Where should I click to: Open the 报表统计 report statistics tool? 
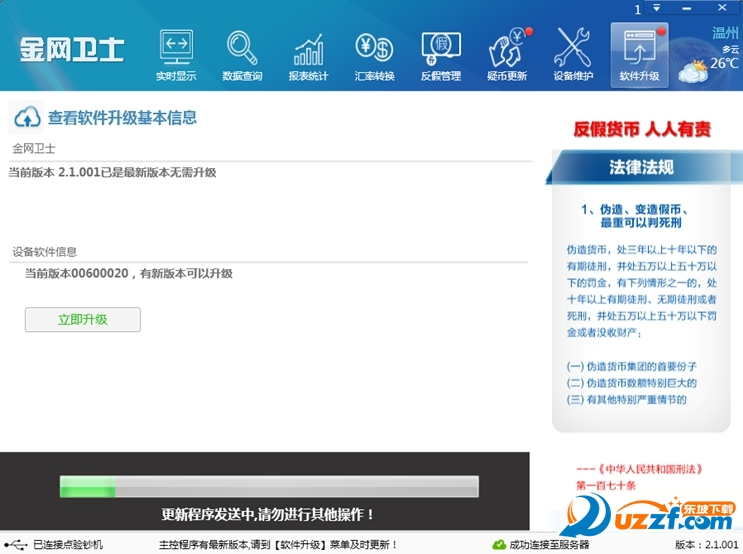[x=308, y=55]
